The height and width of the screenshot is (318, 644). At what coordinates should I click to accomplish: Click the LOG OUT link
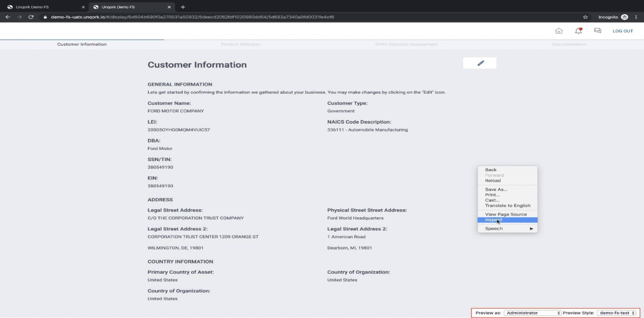[622, 31]
